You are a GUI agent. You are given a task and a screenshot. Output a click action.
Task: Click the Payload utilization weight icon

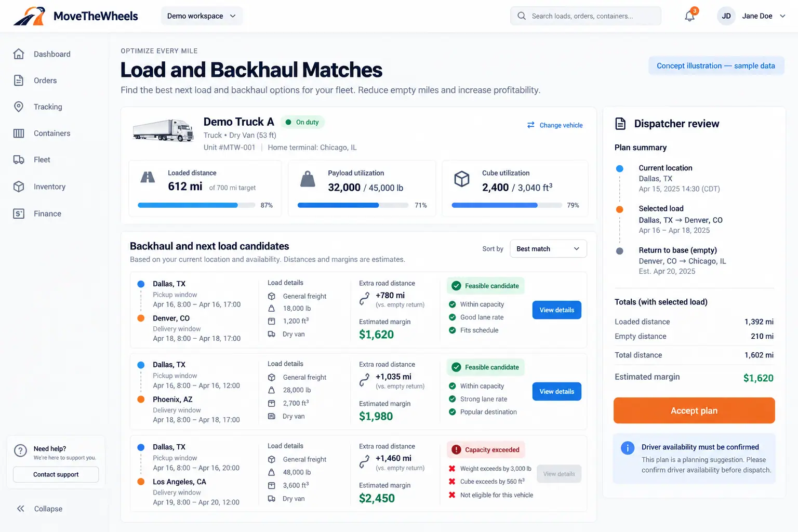click(x=308, y=179)
